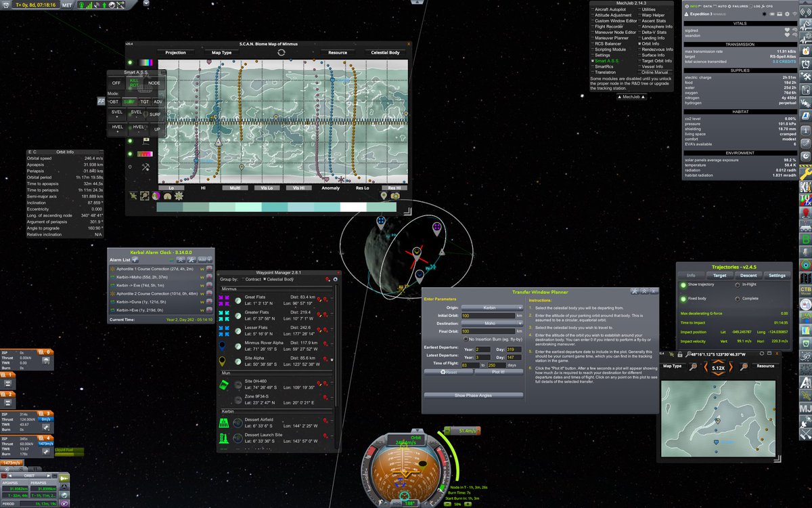Toggle Fixed body in Trajectories window
The image size is (812, 508).
click(x=683, y=298)
